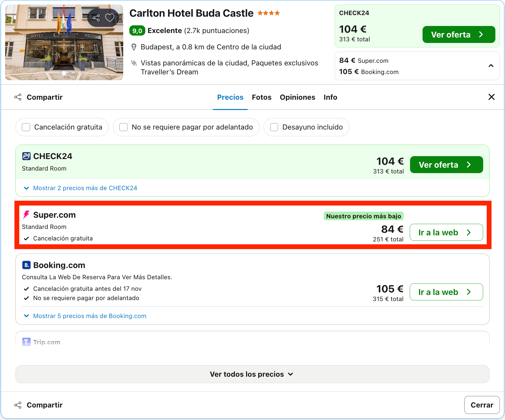Close the hotel details panel with X

tap(491, 97)
